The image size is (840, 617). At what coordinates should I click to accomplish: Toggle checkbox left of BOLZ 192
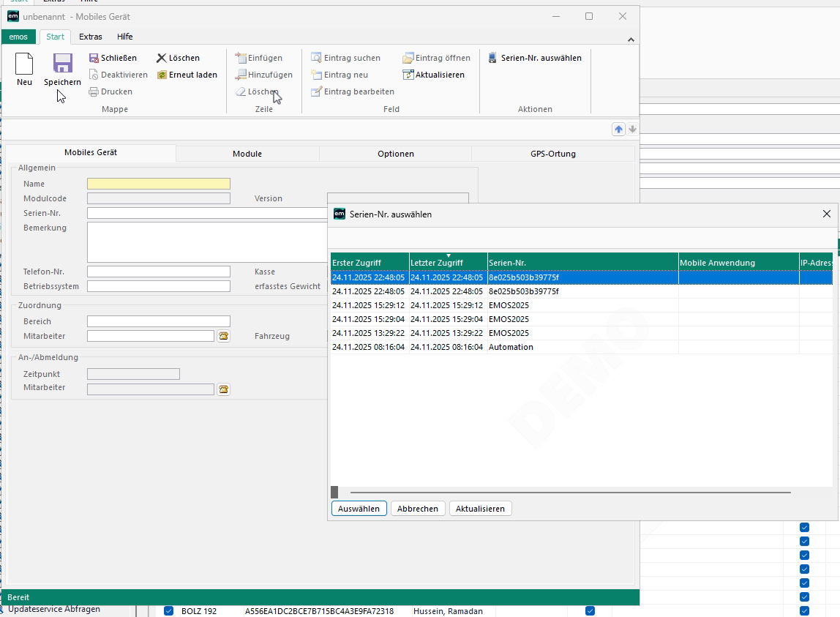[168, 611]
